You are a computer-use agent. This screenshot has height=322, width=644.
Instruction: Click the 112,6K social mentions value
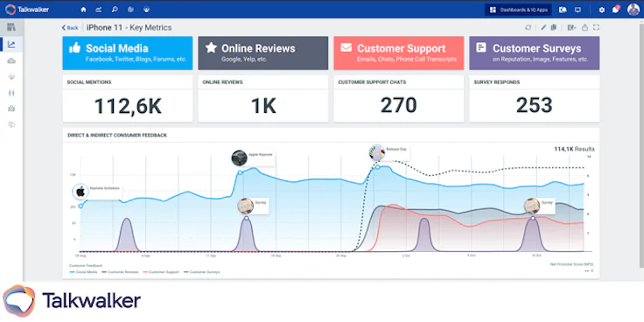coord(128,106)
